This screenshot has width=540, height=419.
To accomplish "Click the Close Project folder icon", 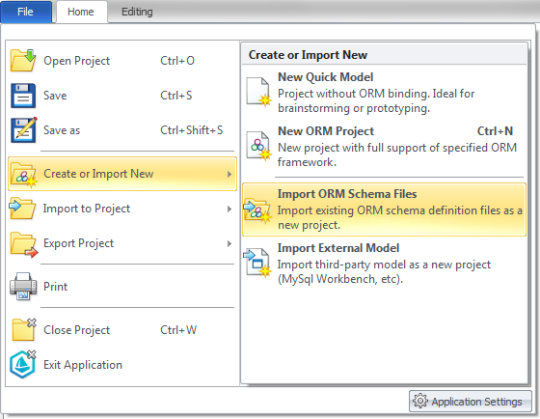I will (x=23, y=329).
